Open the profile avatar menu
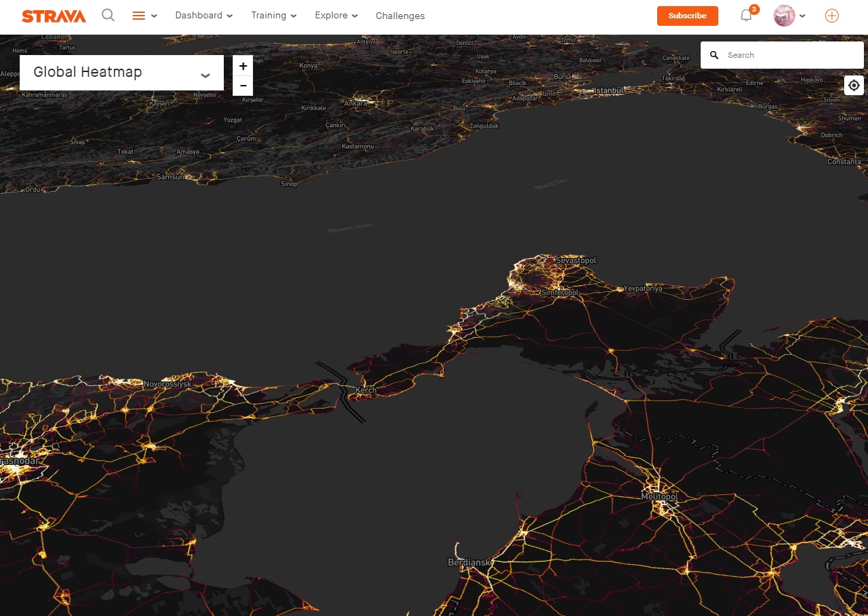The width and height of the screenshot is (868, 616). tap(789, 16)
